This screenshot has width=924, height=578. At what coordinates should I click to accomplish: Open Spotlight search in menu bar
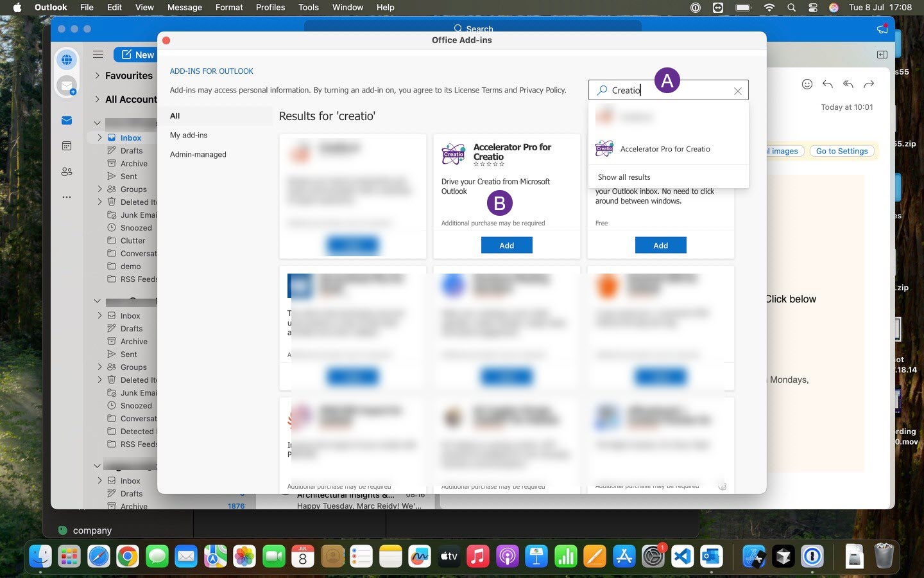tap(792, 8)
